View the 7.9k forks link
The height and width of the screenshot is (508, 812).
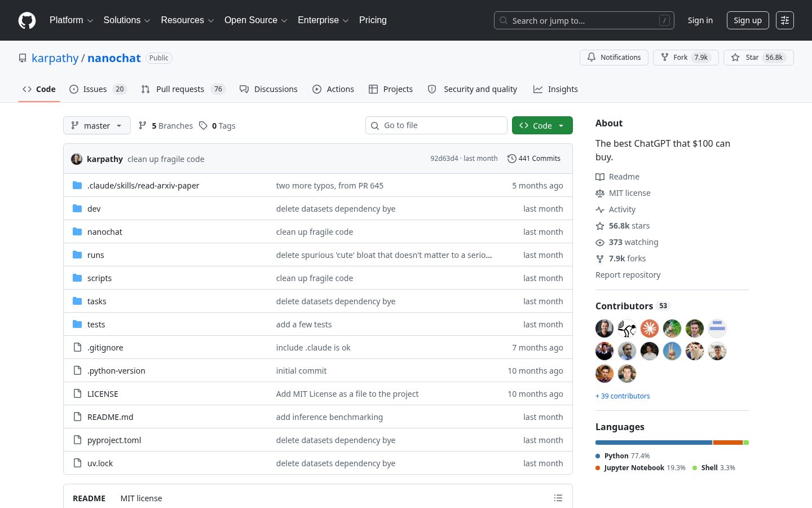tap(621, 259)
